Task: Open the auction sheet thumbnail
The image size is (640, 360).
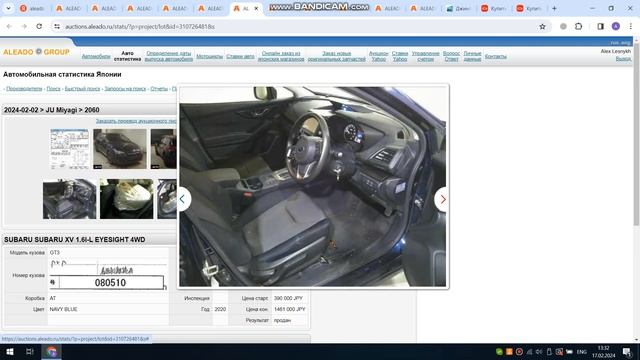Action: [x=69, y=149]
